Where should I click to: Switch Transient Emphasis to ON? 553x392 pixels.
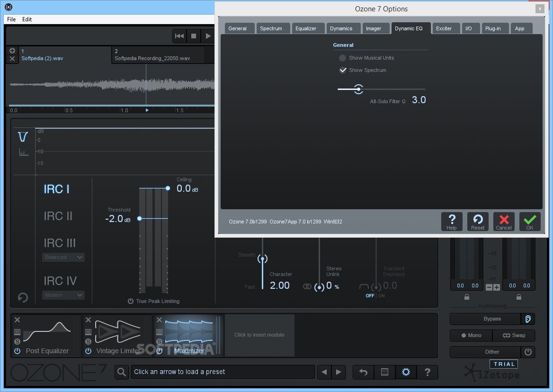click(381, 296)
